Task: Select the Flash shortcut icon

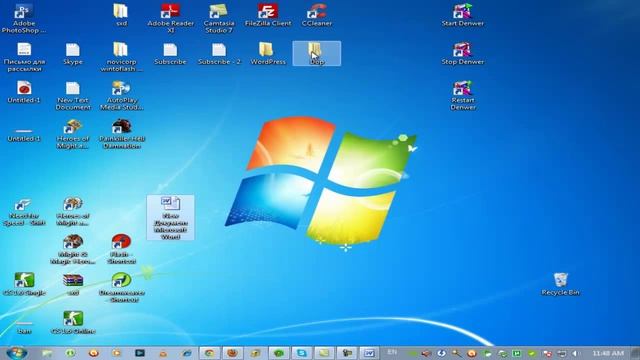Action: click(x=121, y=249)
